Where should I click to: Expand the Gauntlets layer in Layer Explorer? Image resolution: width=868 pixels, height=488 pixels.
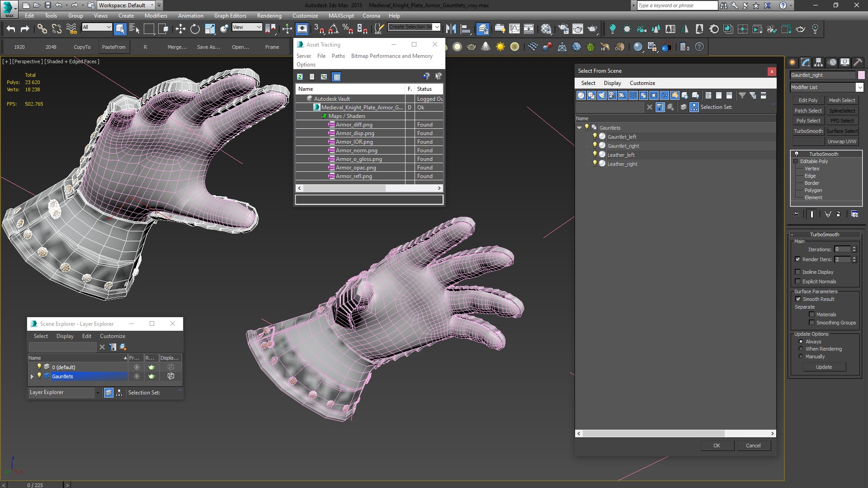(x=32, y=376)
